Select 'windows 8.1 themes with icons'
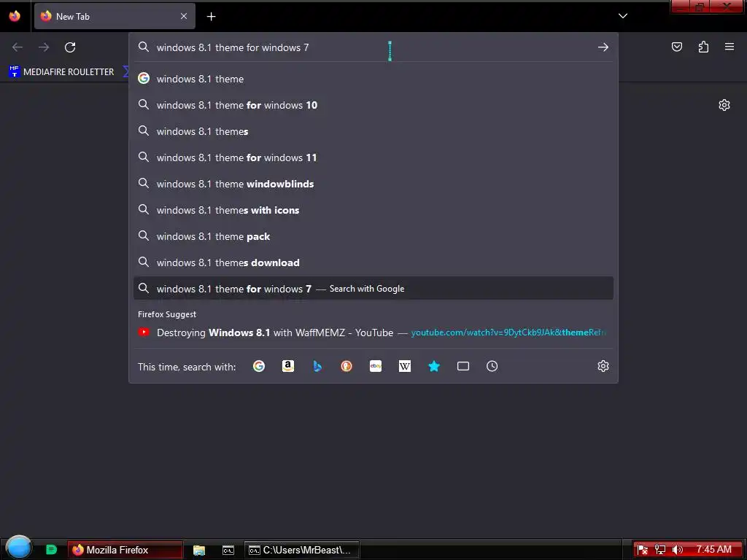The width and height of the screenshot is (747, 560). (x=373, y=210)
